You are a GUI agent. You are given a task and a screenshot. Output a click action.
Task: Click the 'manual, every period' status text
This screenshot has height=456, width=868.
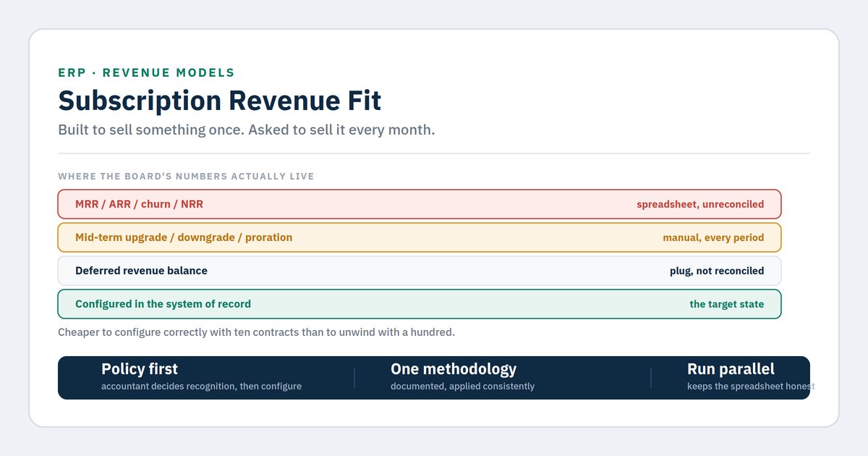[x=713, y=237]
